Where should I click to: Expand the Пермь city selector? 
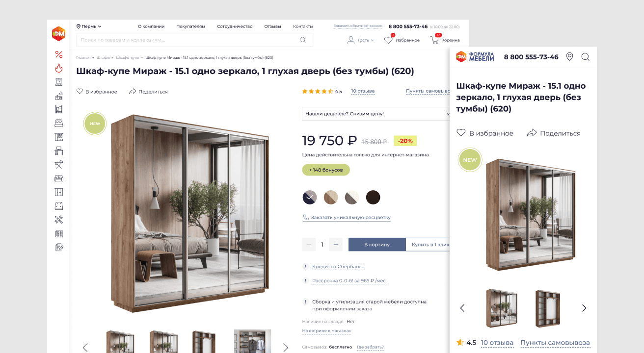[x=89, y=26]
